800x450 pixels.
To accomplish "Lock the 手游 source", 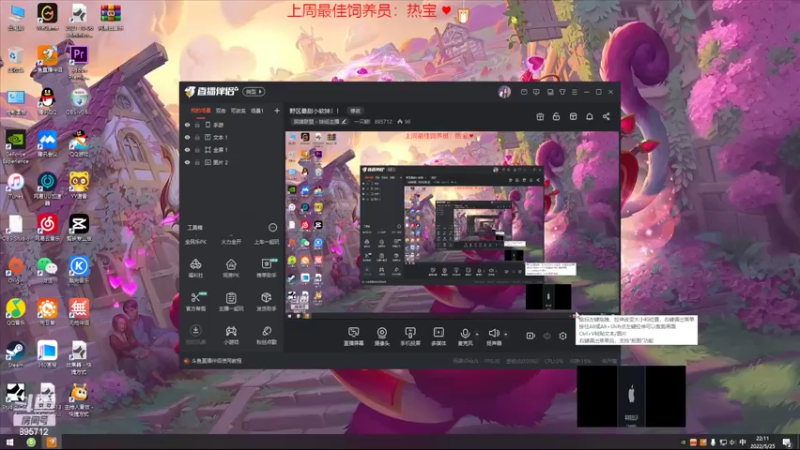I will point(197,125).
